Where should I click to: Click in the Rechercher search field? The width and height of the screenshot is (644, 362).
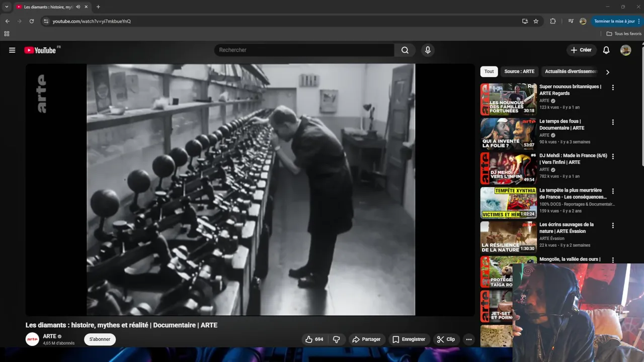coord(304,50)
